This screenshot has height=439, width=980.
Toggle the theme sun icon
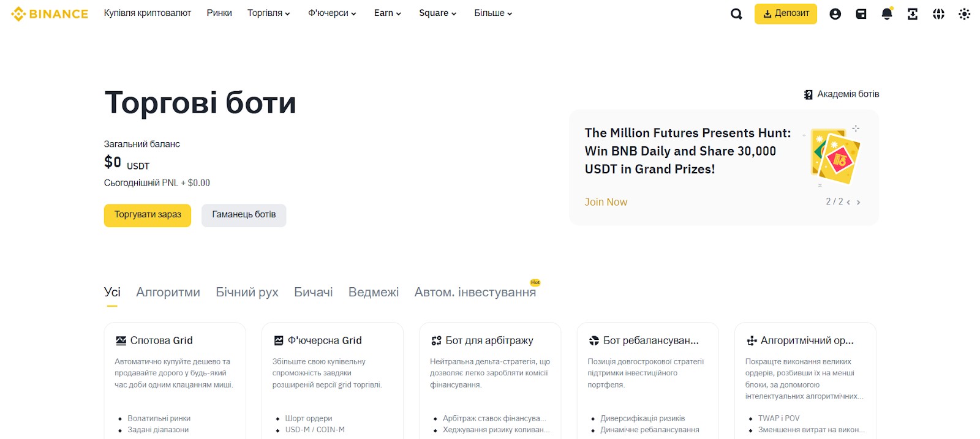[964, 13]
